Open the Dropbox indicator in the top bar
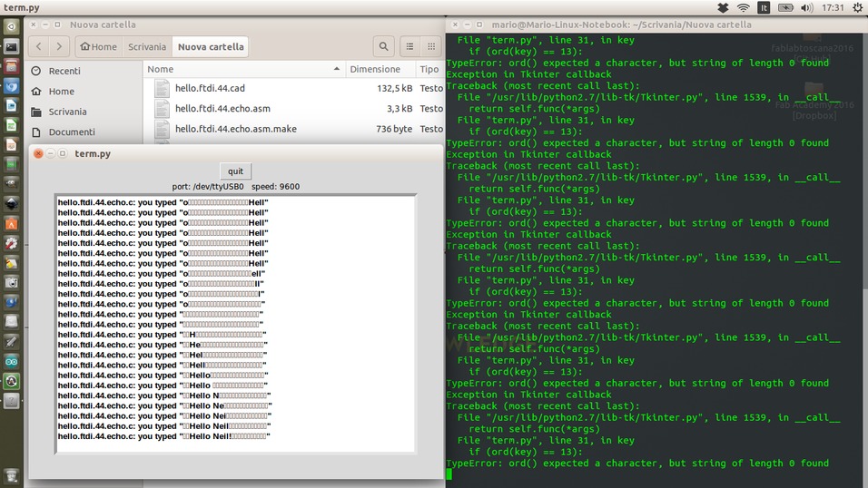This screenshot has height=488, width=868. [723, 8]
